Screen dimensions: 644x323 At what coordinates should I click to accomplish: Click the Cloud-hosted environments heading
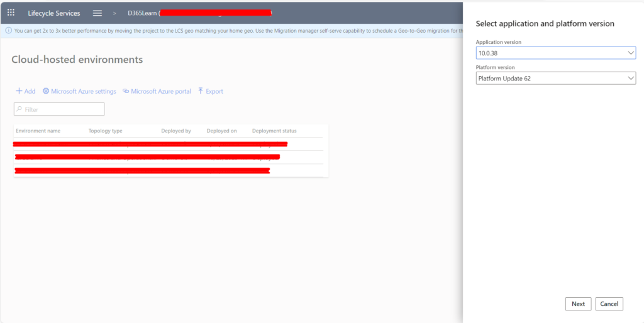pos(77,60)
